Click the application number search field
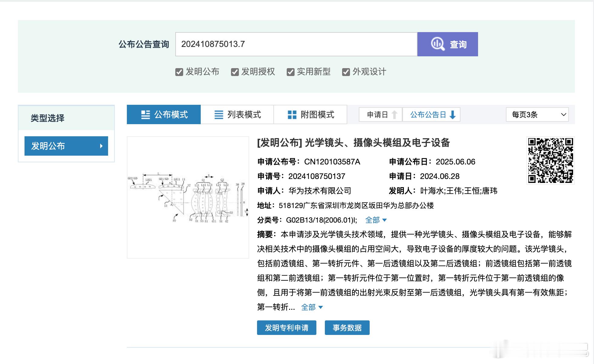 (x=296, y=44)
